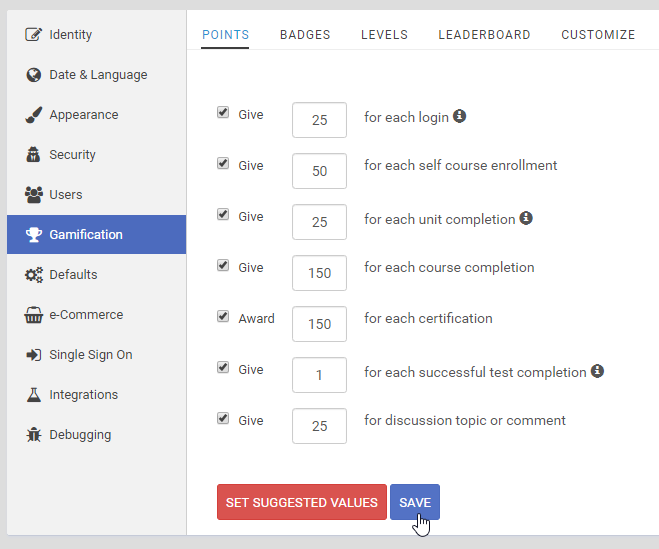
Task: Toggle the course completion points checkbox
Action: (x=223, y=265)
